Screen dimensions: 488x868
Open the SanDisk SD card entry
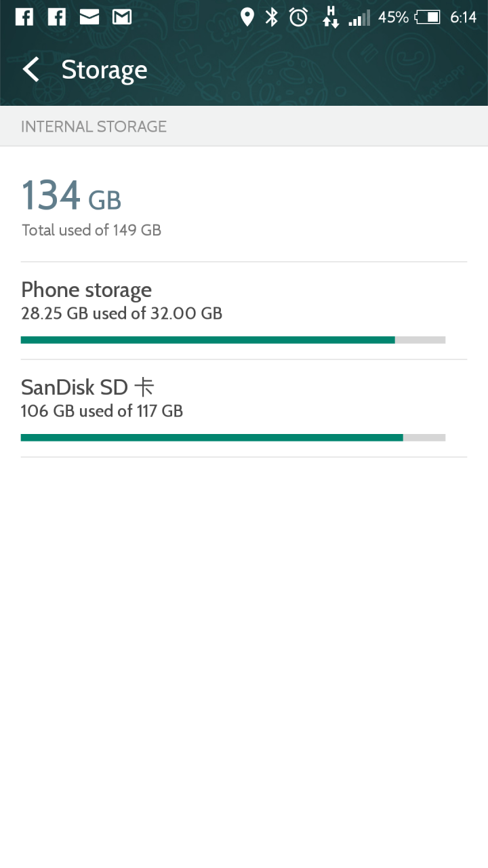pyautogui.click(x=244, y=408)
